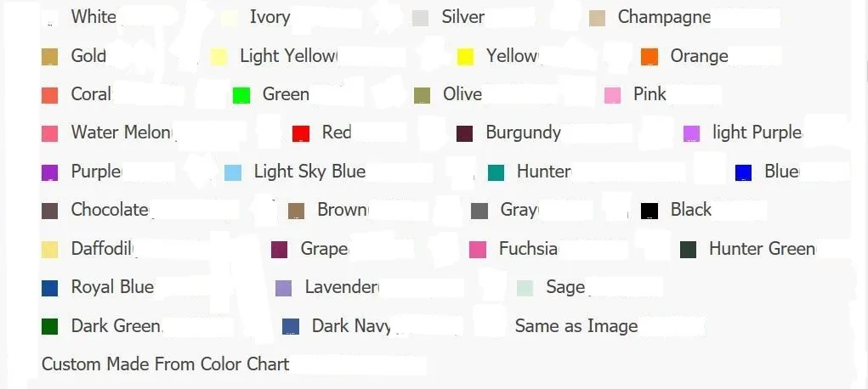Choose the Hunter Green label
The height and width of the screenshot is (389, 868).
tap(763, 249)
